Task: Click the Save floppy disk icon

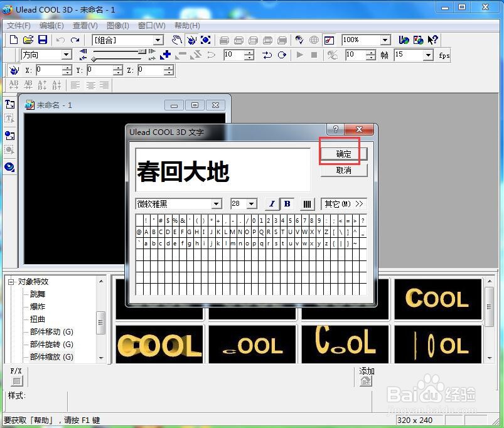Action: (43, 40)
